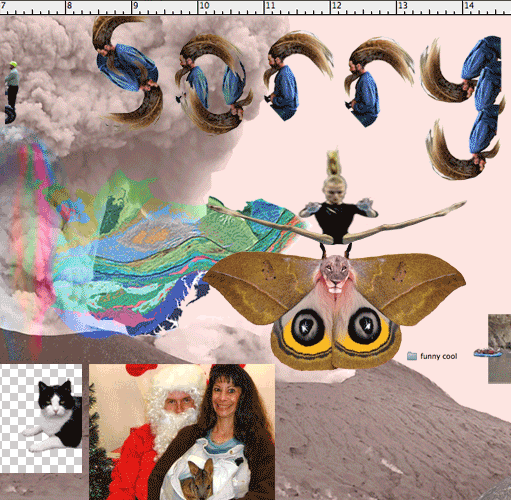Click ruler mark 8

point(69,6)
